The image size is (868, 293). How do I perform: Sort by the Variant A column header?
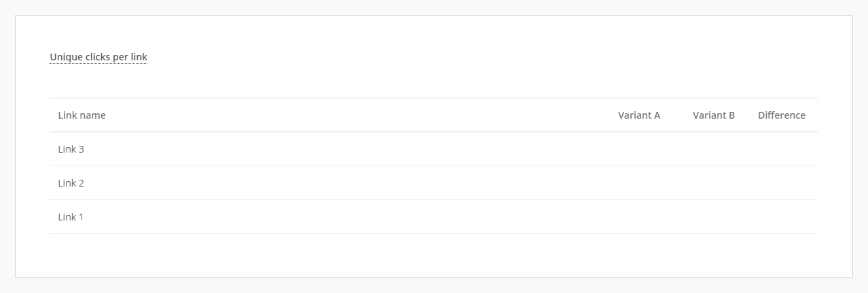[638, 115]
